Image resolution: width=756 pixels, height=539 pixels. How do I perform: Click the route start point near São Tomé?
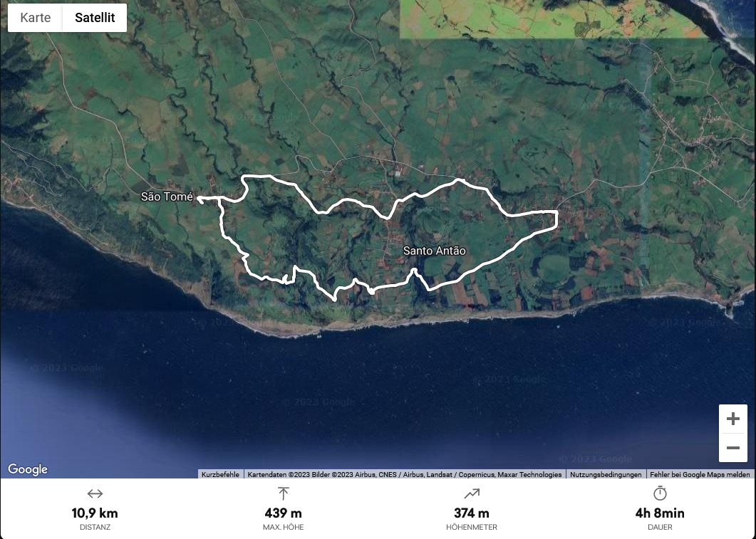click(x=199, y=198)
